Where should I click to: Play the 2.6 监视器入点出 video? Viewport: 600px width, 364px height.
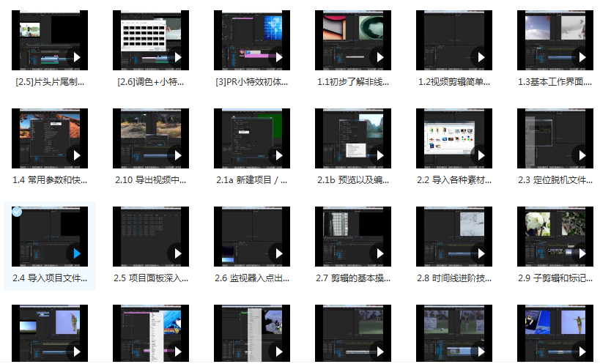278,253
